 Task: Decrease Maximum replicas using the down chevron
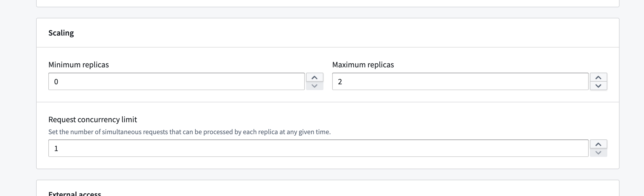tap(598, 86)
